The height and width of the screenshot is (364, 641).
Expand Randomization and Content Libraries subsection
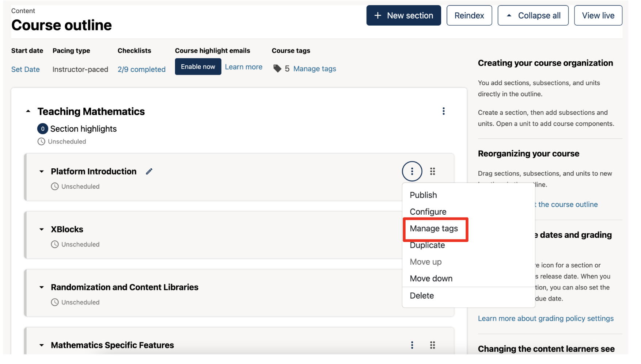click(x=42, y=287)
